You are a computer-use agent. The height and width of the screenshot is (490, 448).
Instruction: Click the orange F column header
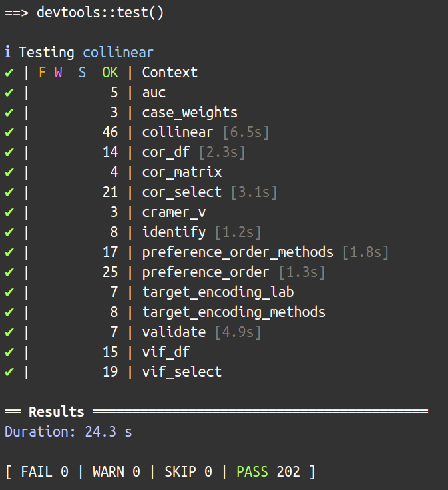point(42,72)
